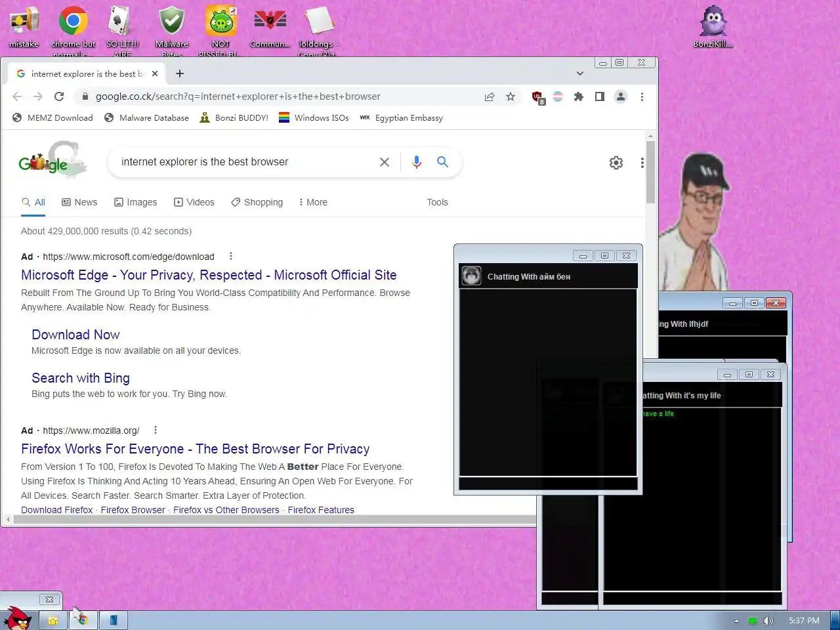Switch to the Shopping results tab
The image size is (840, 630).
pyautogui.click(x=257, y=202)
